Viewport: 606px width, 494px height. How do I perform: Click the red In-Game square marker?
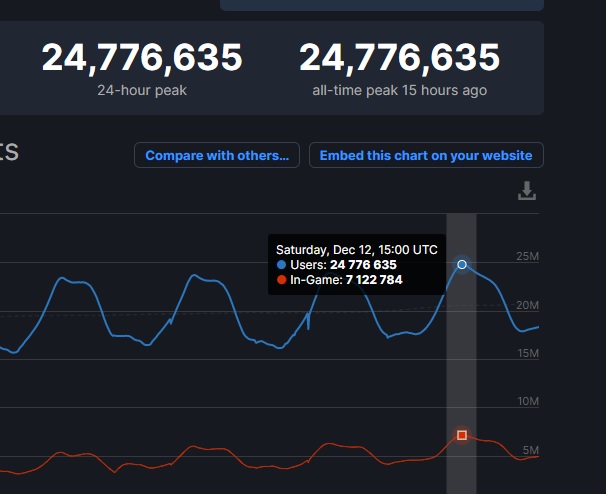[462, 435]
